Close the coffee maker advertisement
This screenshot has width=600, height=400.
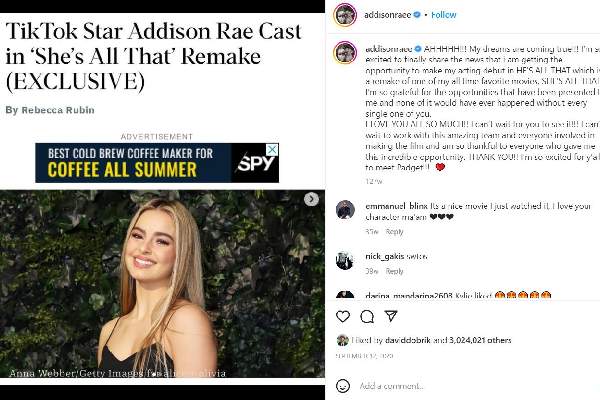click(x=272, y=150)
